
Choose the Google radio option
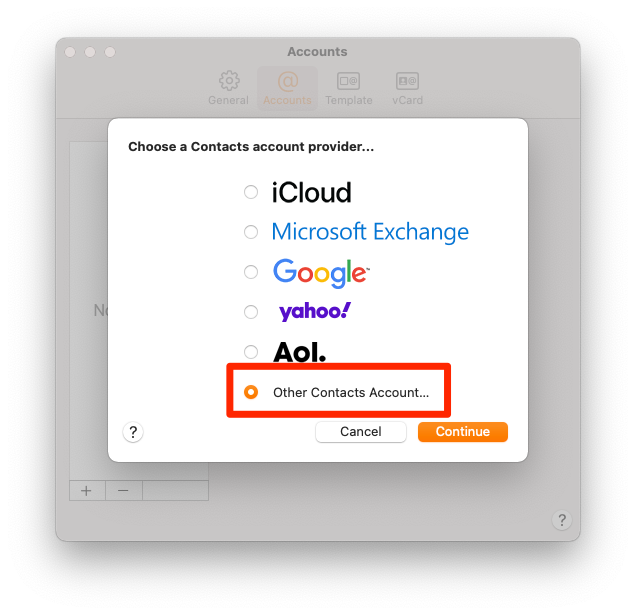[251, 272]
